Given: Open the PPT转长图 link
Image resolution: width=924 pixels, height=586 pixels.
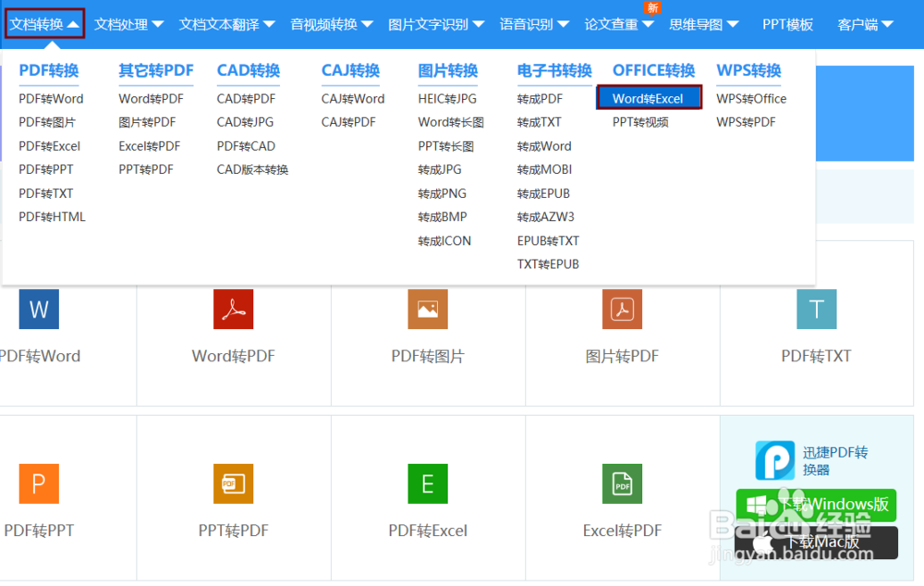Looking at the screenshot, I should (x=446, y=146).
